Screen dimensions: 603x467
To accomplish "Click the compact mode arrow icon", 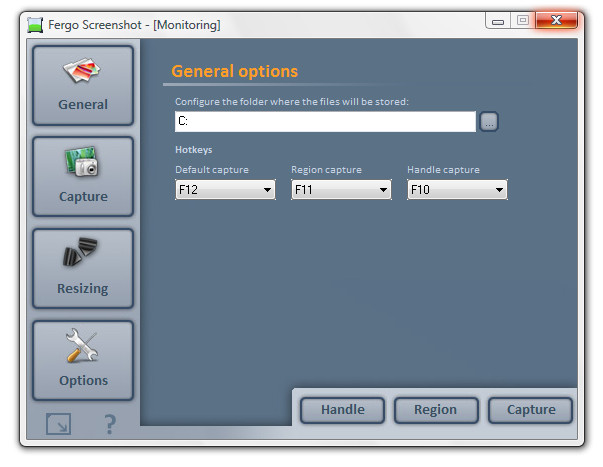I will [x=58, y=424].
